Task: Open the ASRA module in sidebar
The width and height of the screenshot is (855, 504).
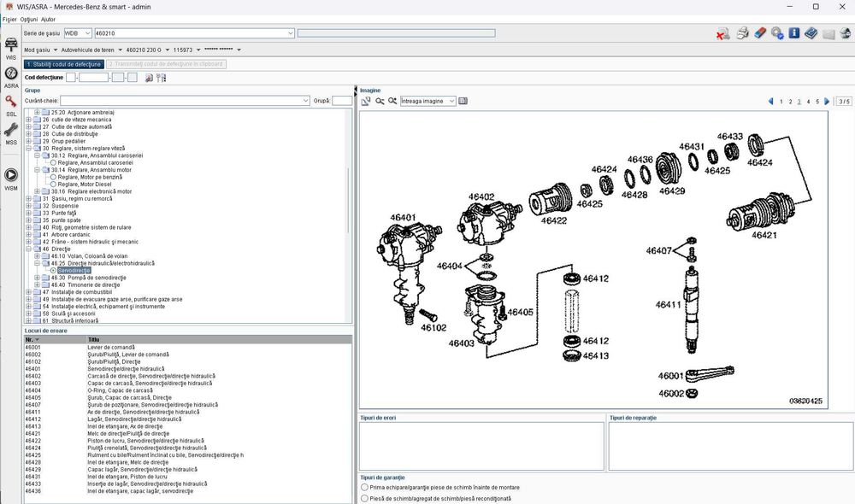Action: click(11, 77)
